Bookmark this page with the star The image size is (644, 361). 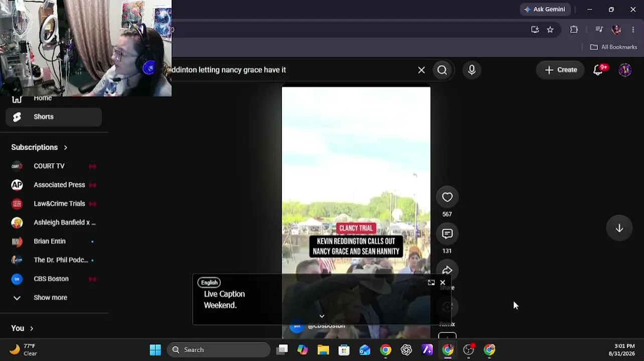pos(550,30)
